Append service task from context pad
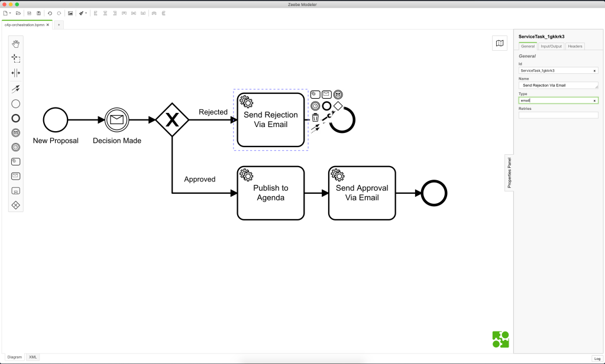 pyautogui.click(x=315, y=95)
